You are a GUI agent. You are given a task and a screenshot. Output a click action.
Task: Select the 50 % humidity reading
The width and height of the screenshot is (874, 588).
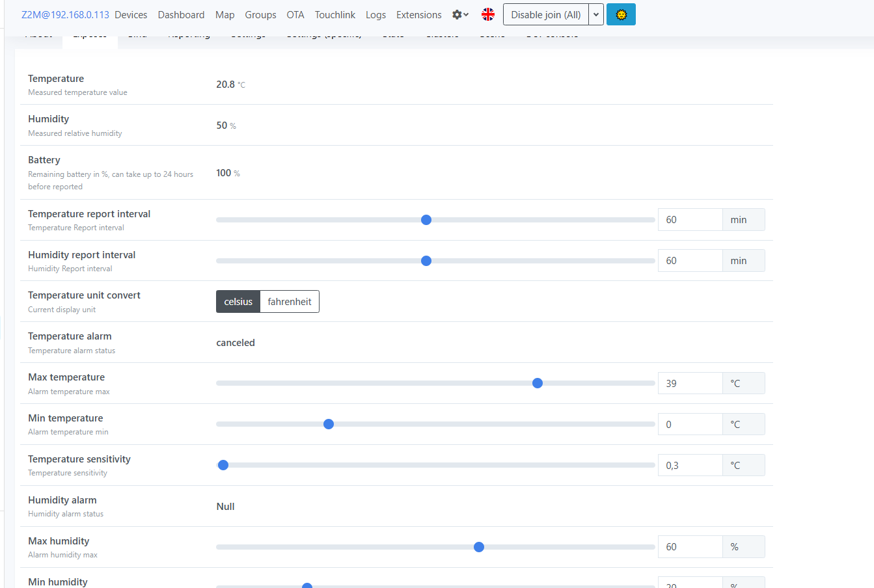226,126
